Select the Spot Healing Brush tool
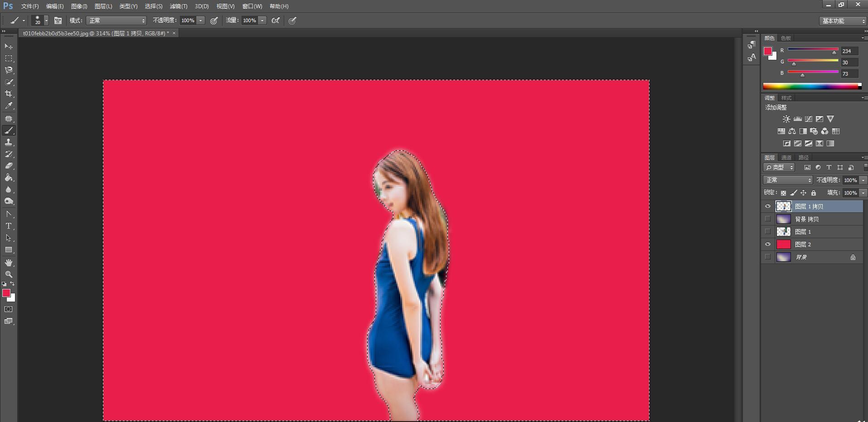This screenshot has width=868, height=422. pyautogui.click(x=9, y=119)
